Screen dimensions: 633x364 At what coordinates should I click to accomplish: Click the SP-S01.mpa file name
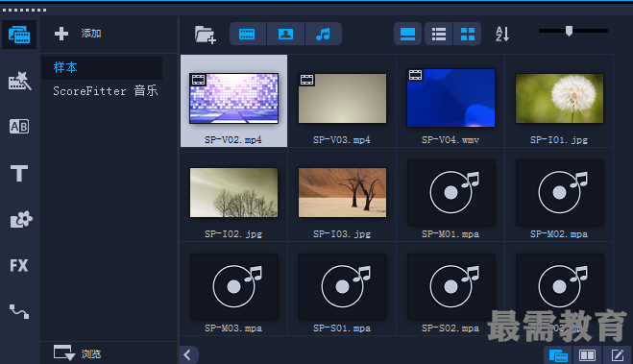[342, 328]
